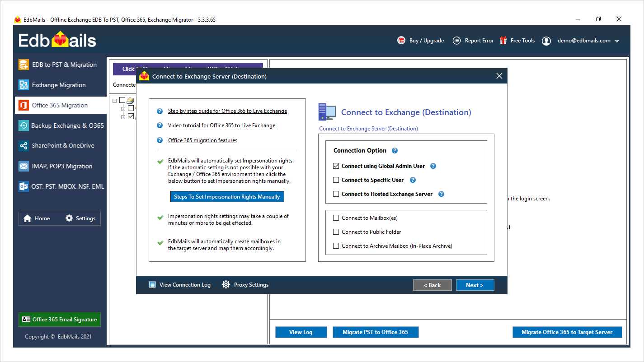Click the View Connection Log icon

pos(152,285)
